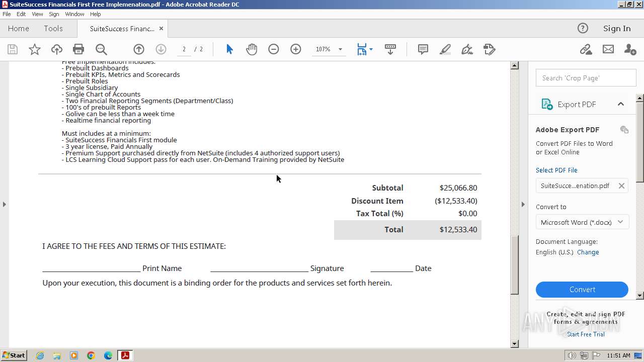The image size is (644, 362).
Task: Upload the file with the cloud icon
Action: (x=57, y=49)
